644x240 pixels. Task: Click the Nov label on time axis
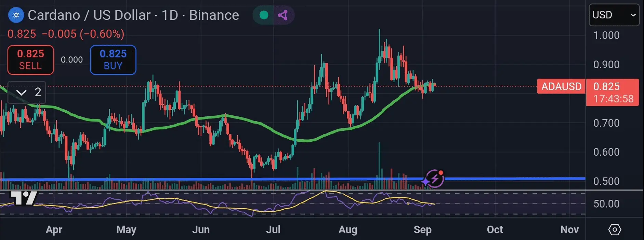point(569,229)
